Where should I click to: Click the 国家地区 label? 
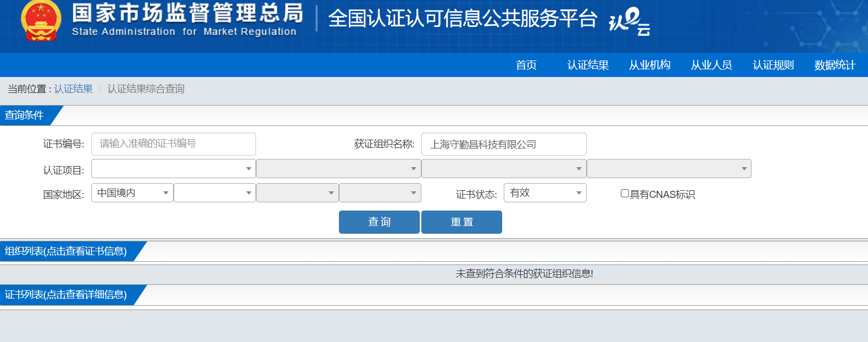click(x=64, y=195)
